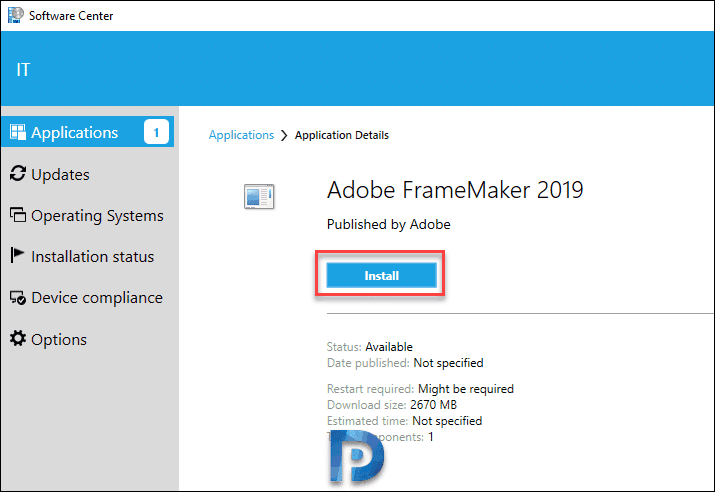
Task: Click the IT organization header banner text
Action: (x=23, y=70)
